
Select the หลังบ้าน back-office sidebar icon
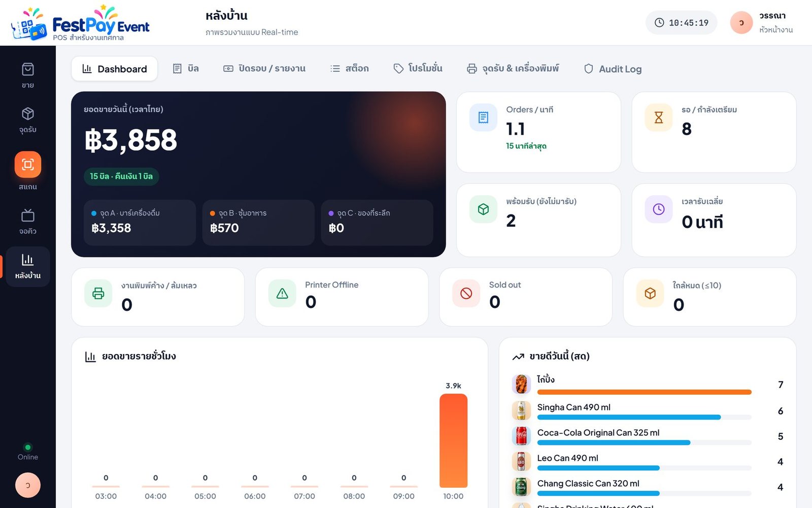pos(28,266)
